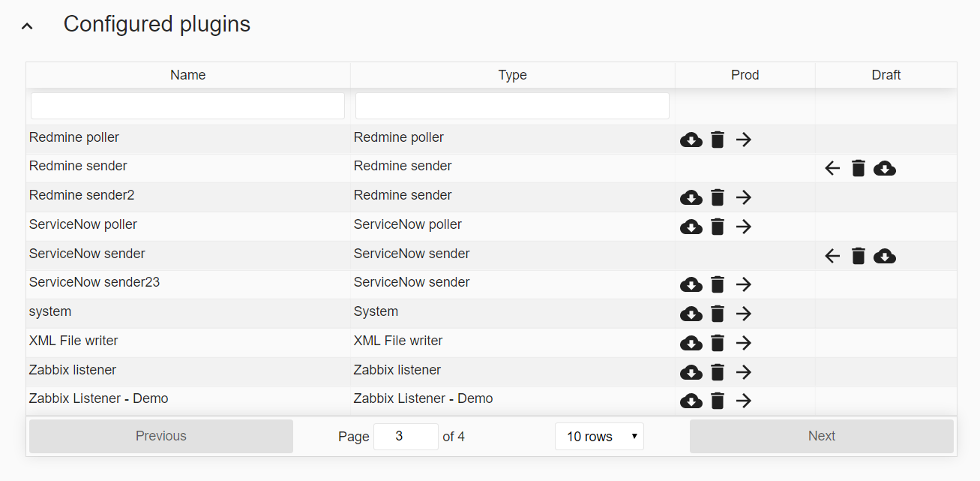The image size is (980, 481).
Task: Move ServiceNow poller to draft with arrow
Action: (743, 227)
